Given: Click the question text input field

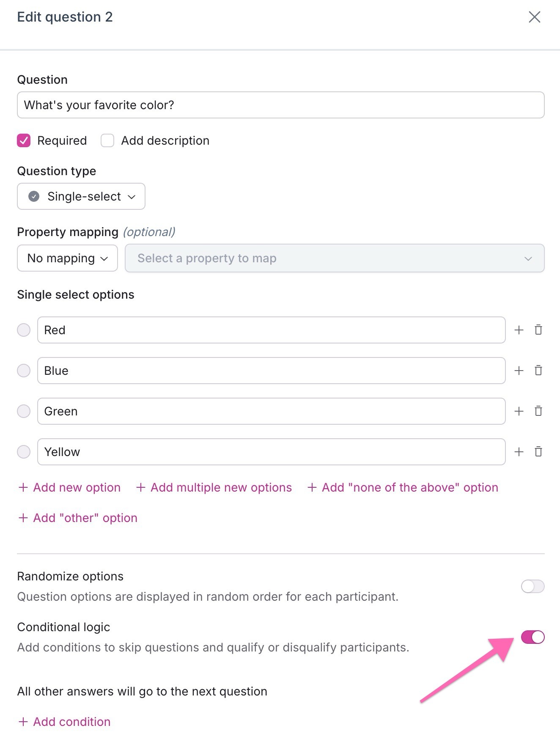Looking at the screenshot, I should tap(280, 105).
